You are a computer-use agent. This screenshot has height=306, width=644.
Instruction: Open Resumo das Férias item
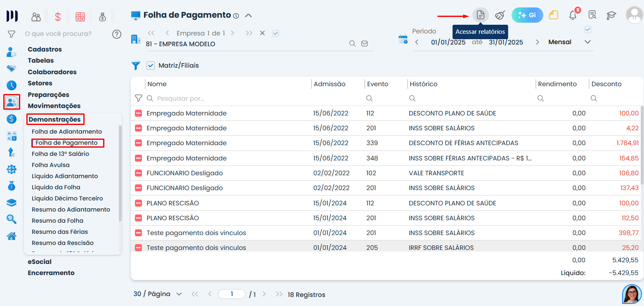click(59, 232)
